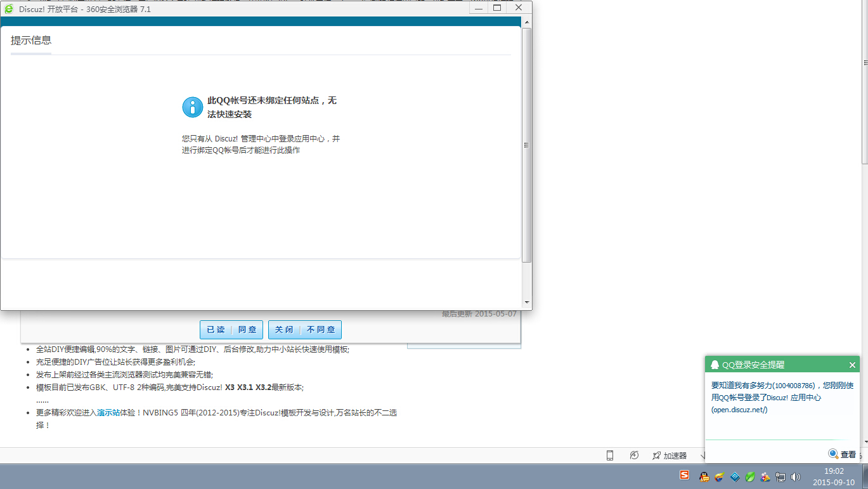Screen dimensions: 868x489
Task: Close the Discuz! 开放平台 popup window
Action: click(519, 8)
